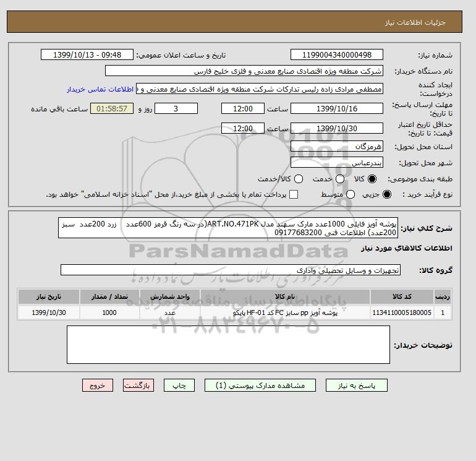Choose the جزیی purchase process option
The image size is (476, 461).
coord(387,194)
